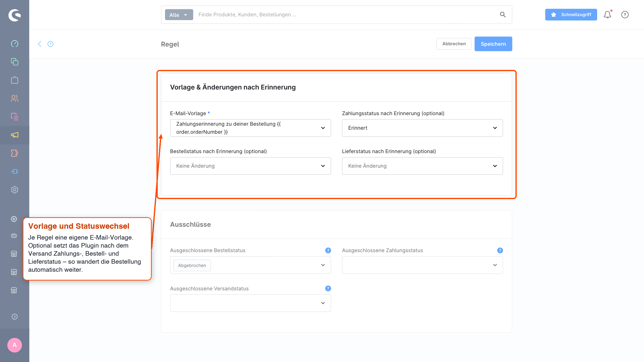Screen dimensions: 644x362
Task: Expand the sidebar with the arrow circle icon
Action: (x=15, y=317)
